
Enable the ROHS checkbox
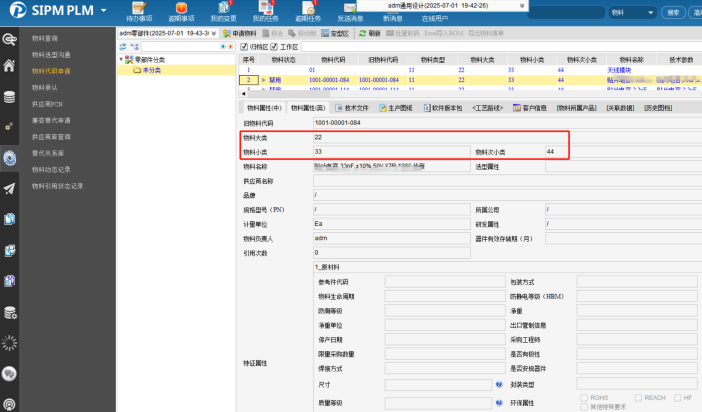point(584,398)
